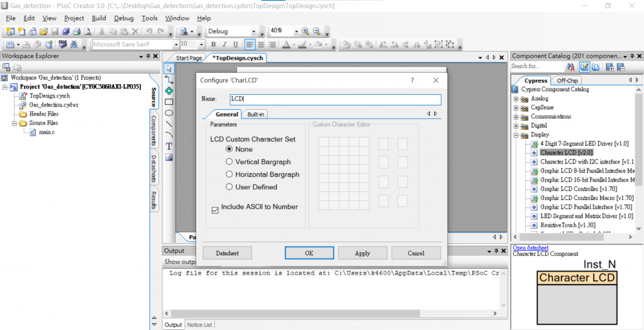Click the Expand All catalog icon
The height and width of the screenshot is (330, 644).
pos(610,67)
